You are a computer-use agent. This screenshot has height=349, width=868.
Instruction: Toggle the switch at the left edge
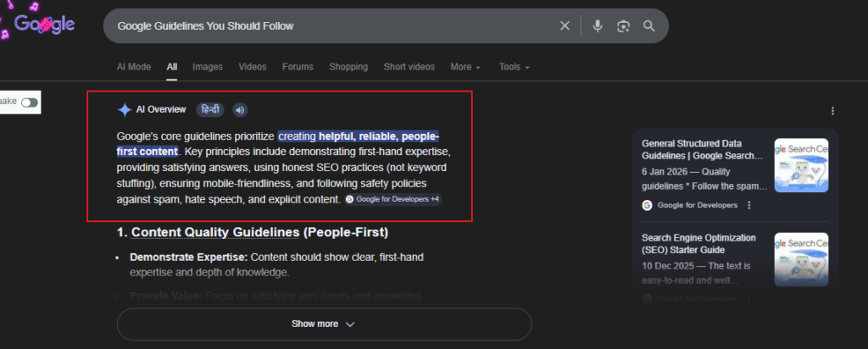click(30, 102)
